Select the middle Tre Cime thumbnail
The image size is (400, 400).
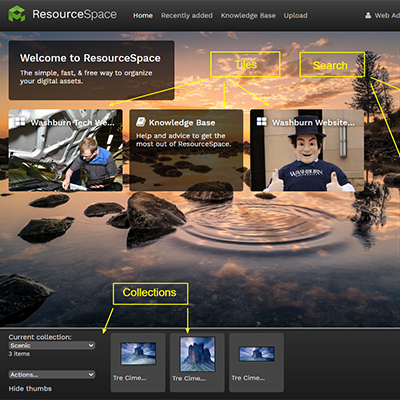197,363
